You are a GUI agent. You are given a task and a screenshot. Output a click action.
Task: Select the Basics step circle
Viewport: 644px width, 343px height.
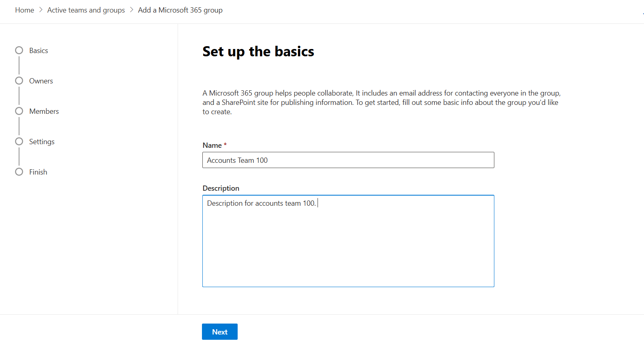(x=19, y=51)
